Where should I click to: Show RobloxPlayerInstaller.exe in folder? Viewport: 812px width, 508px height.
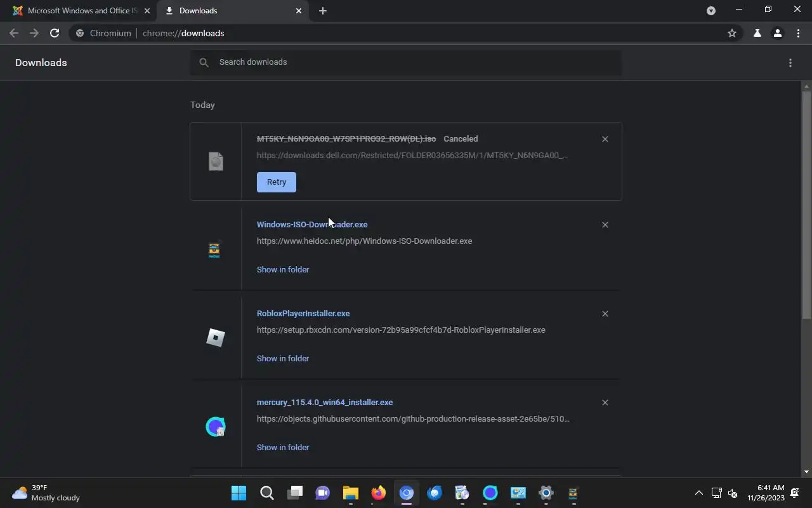point(283,359)
